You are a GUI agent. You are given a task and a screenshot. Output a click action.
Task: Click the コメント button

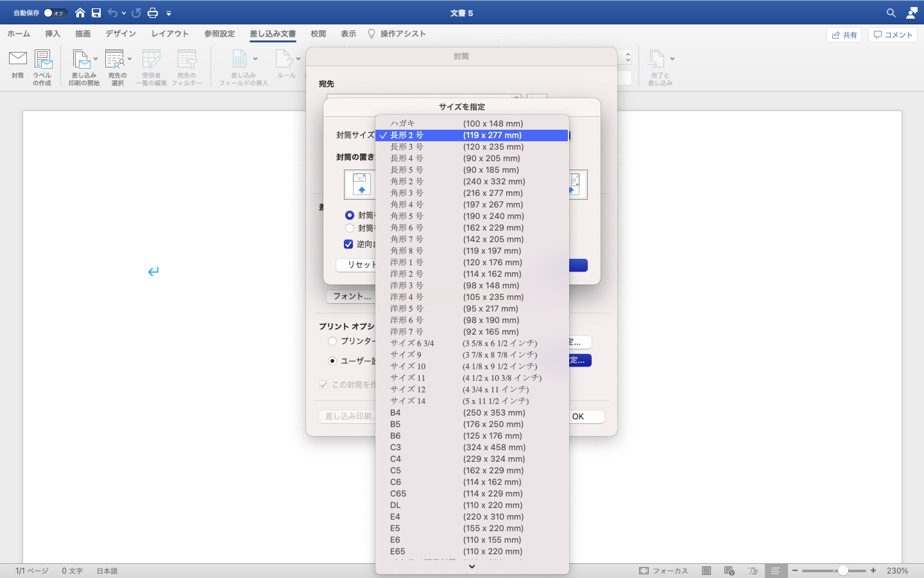pyautogui.click(x=893, y=35)
